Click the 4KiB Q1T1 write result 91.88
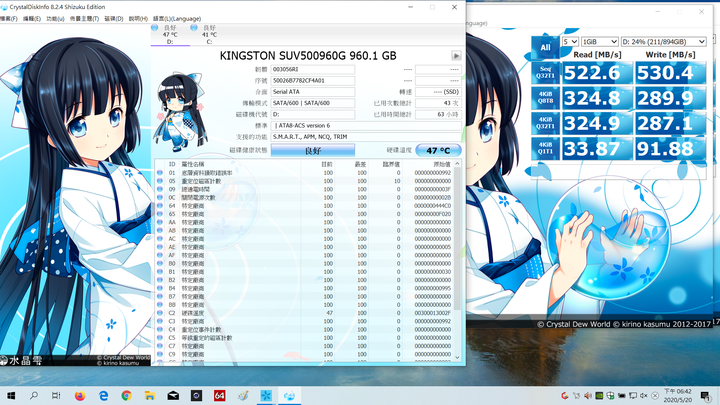The width and height of the screenshot is (720, 405). click(670, 148)
